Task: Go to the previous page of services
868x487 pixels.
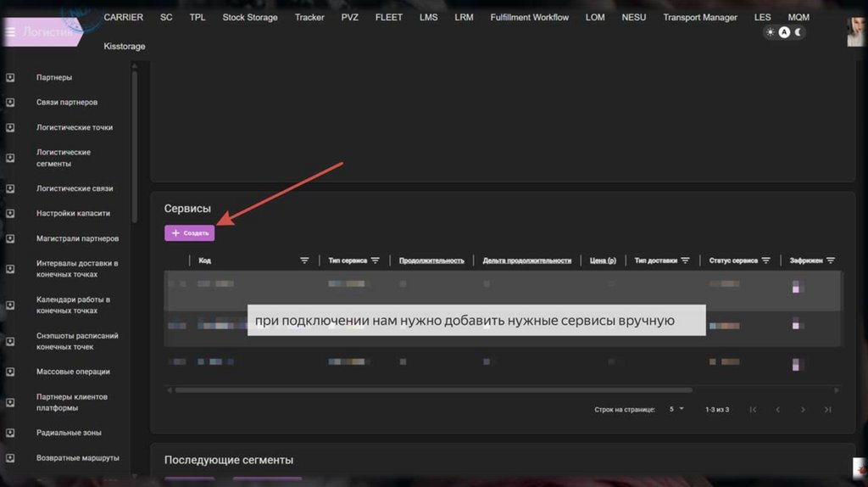Action: 778,410
